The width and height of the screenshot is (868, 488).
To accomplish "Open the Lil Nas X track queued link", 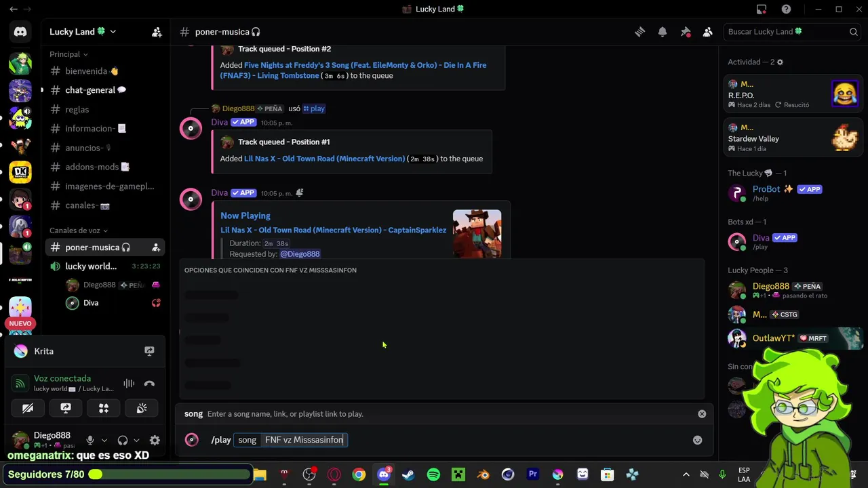I will (x=324, y=159).
